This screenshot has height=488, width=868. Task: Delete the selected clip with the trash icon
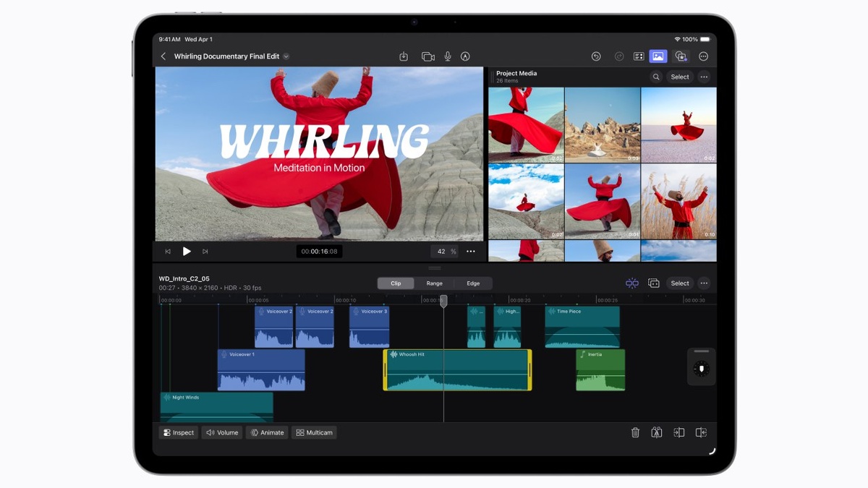tap(635, 432)
